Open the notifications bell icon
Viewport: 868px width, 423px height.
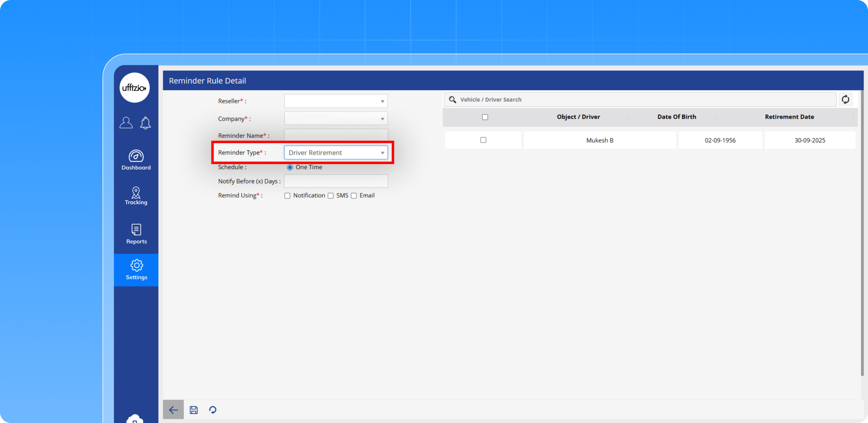145,123
